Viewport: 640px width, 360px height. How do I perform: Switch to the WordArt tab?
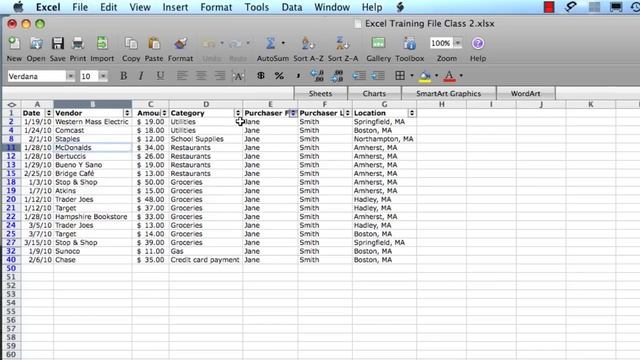pyautogui.click(x=525, y=93)
